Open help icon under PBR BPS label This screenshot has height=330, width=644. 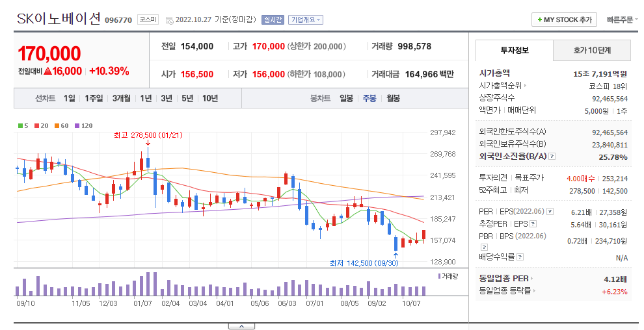click(484, 247)
